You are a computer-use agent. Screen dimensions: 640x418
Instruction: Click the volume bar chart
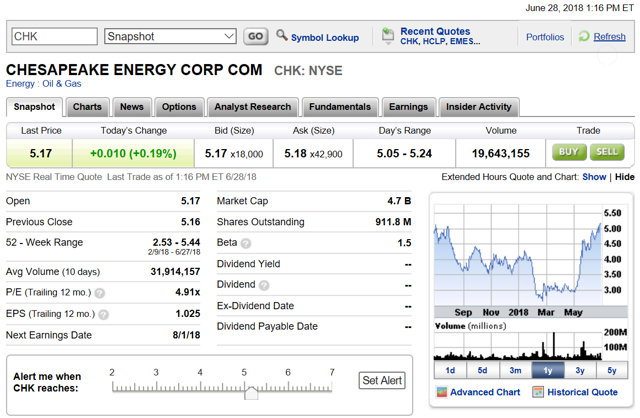click(518, 346)
